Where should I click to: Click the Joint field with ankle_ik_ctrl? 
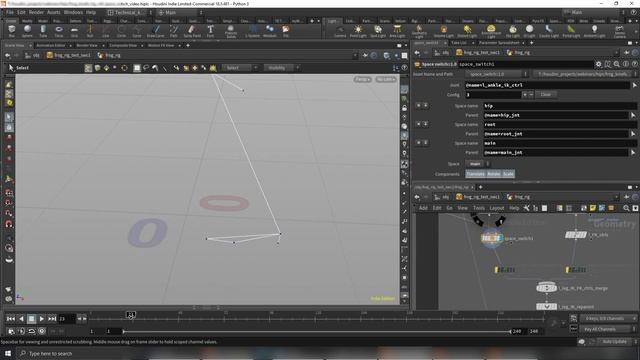click(547, 85)
